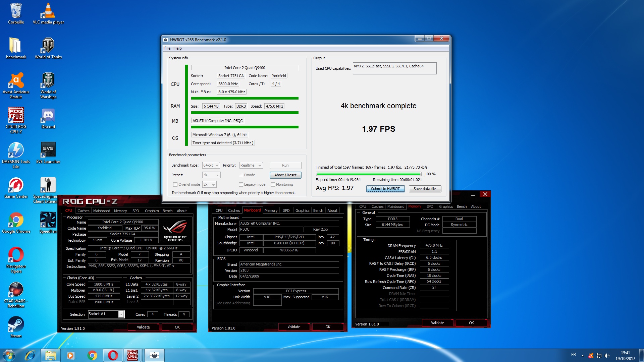Open the File menu in HWBOT
644x362 pixels.
[x=167, y=48]
